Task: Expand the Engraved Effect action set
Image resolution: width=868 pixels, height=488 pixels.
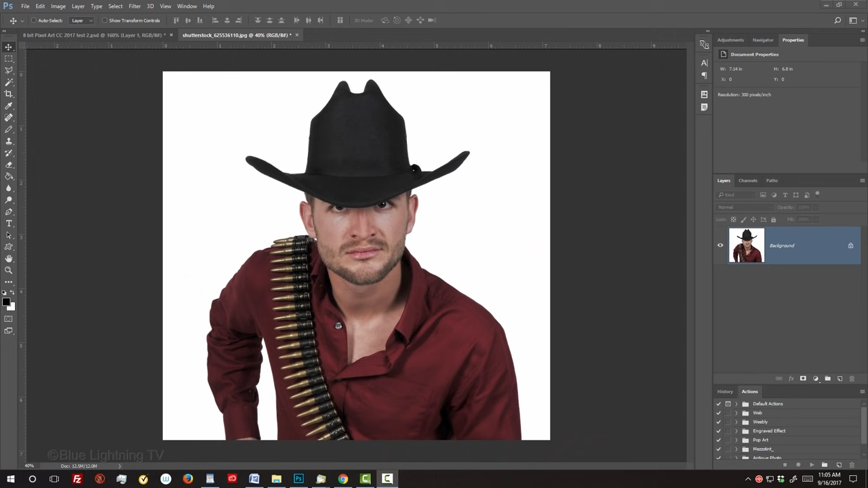Action: [x=736, y=430]
